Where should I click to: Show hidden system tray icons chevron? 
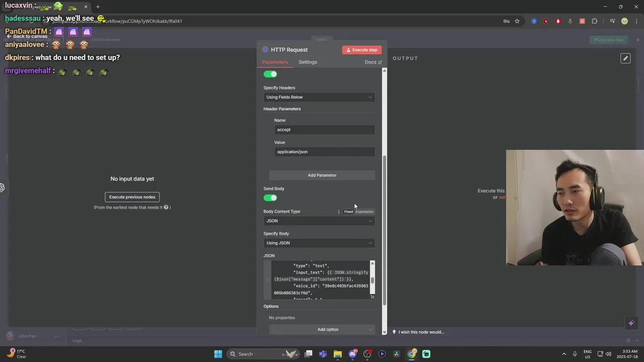click(564, 354)
